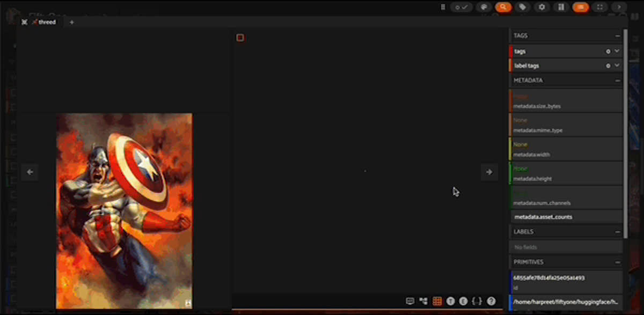Screen dimensions: 644x315
Task: Click the node tree icon in 3D toolbar
Action: click(423, 302)
